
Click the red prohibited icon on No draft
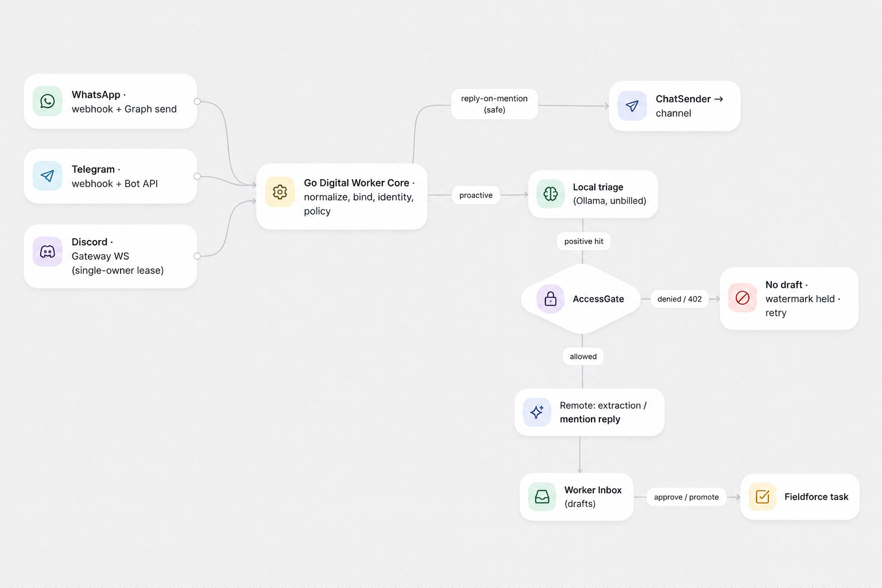click(x=742, y=298)
